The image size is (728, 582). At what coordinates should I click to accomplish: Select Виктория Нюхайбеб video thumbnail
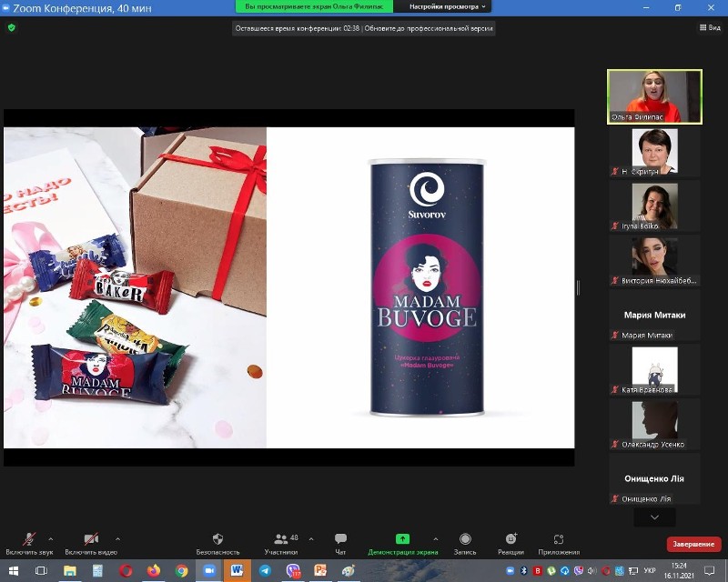click(654, 261)
